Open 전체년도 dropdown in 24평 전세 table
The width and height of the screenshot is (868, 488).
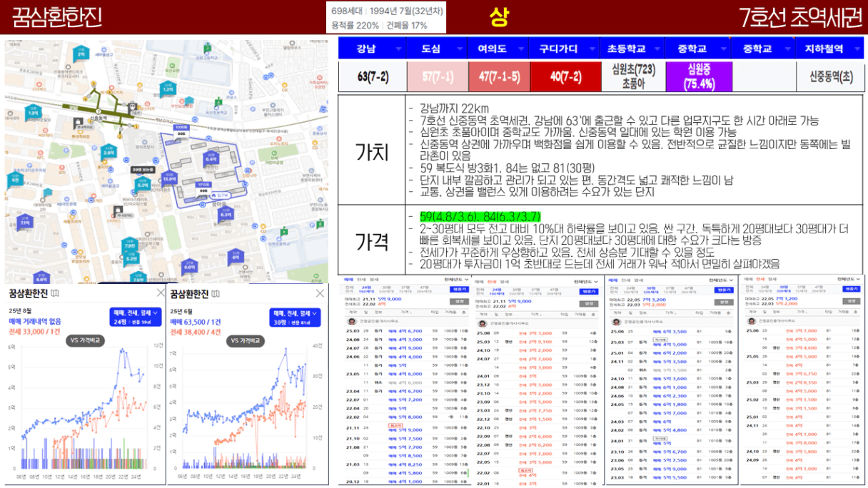coord(587,280)
